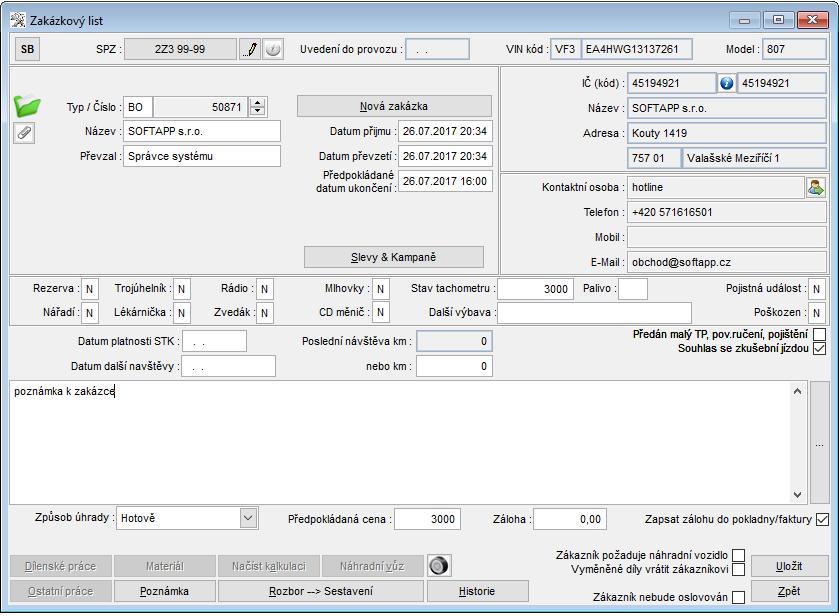This screenshot has width=839, height=616.
Task: Toggle the Zvedák N field
Action: (264, 313)
